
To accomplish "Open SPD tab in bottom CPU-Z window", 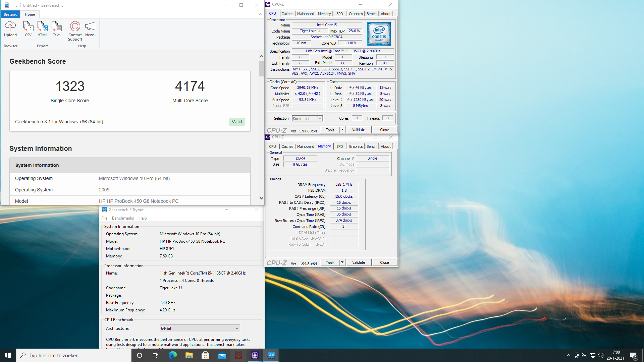I will (x=340, y=146).
